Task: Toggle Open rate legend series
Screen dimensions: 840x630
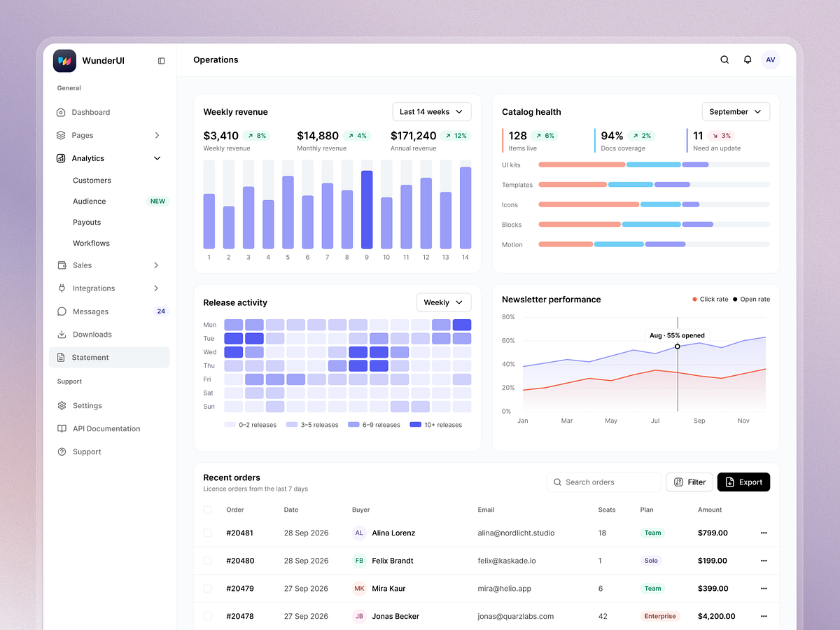Action: click(x=751, y=299)
